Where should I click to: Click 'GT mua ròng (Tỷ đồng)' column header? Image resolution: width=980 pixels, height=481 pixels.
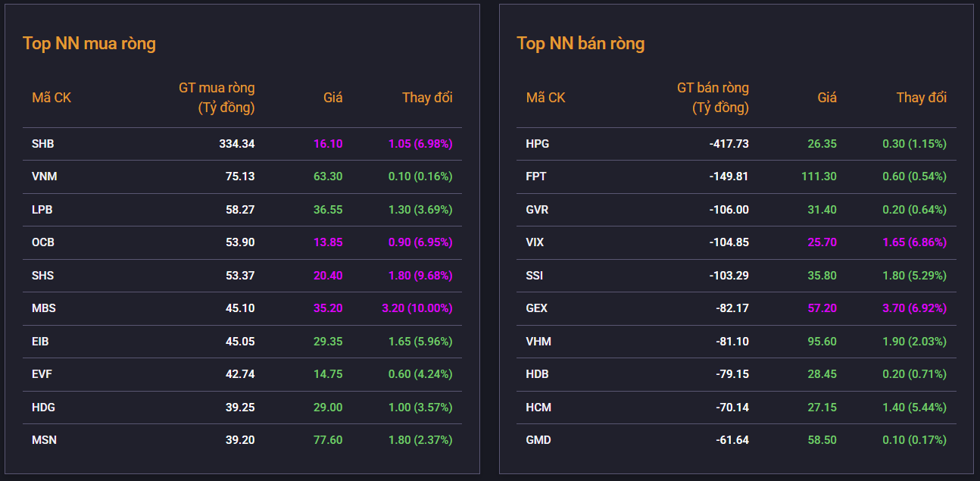tap(217, 98)
